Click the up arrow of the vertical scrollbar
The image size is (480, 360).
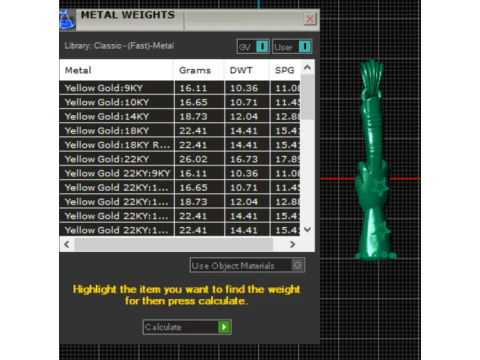click(307, 68)
